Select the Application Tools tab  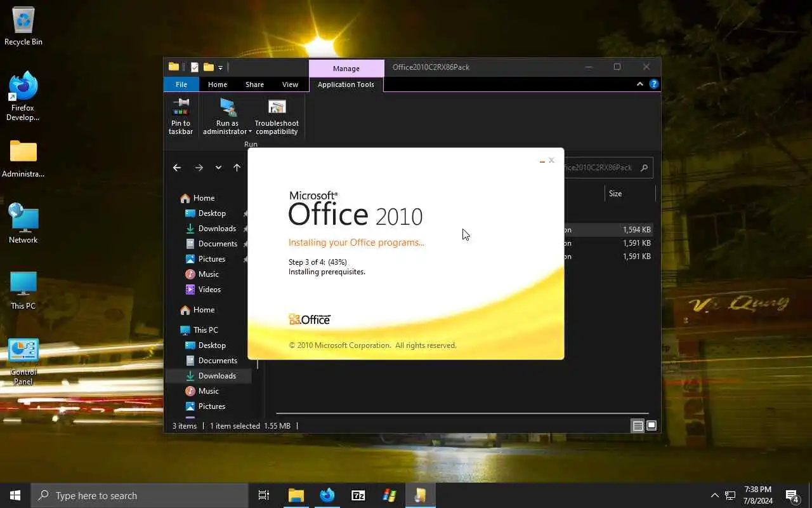tap(346, 84)
